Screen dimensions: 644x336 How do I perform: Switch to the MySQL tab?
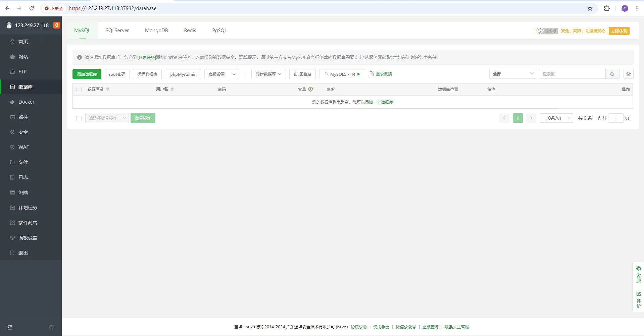point(82,31)
